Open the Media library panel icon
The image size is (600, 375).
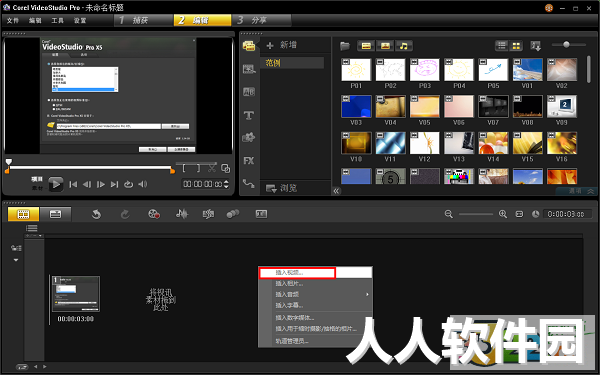coord(249,46)
